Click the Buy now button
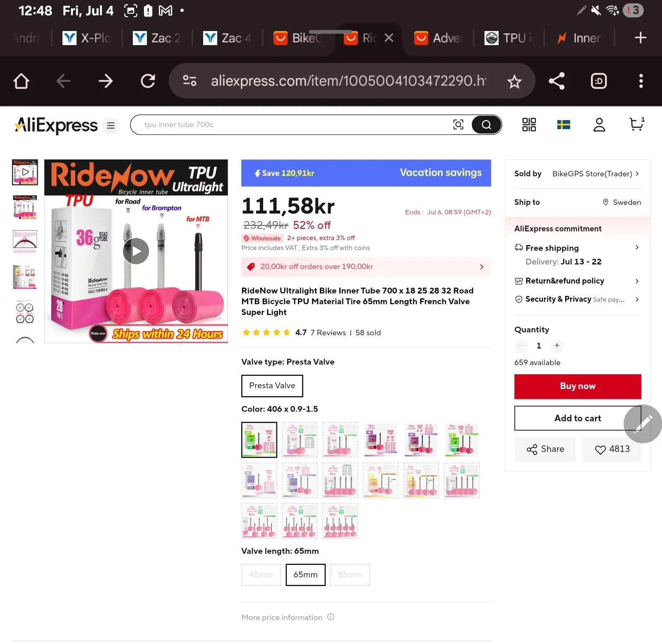Image resolution: width=662 pixels, height=644 pixels. coord(578,386)
